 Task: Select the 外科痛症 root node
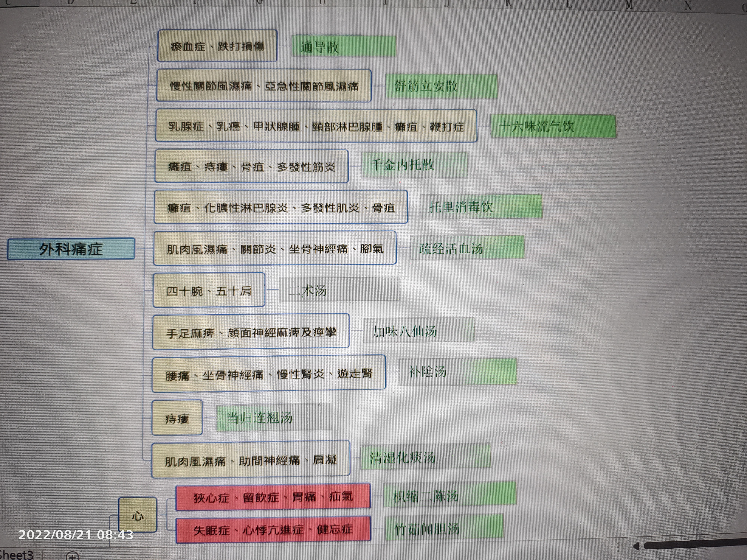click(x=71, y=249)
